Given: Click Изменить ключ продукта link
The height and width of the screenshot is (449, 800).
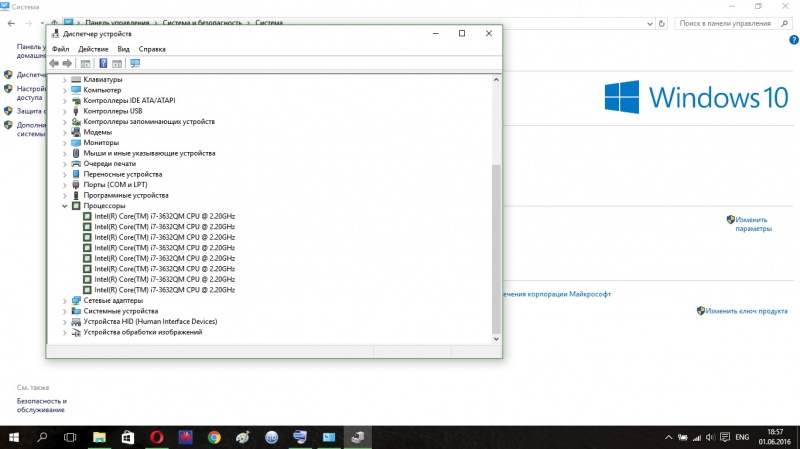Looking at the screenshot, I should (x=746, y=311).
